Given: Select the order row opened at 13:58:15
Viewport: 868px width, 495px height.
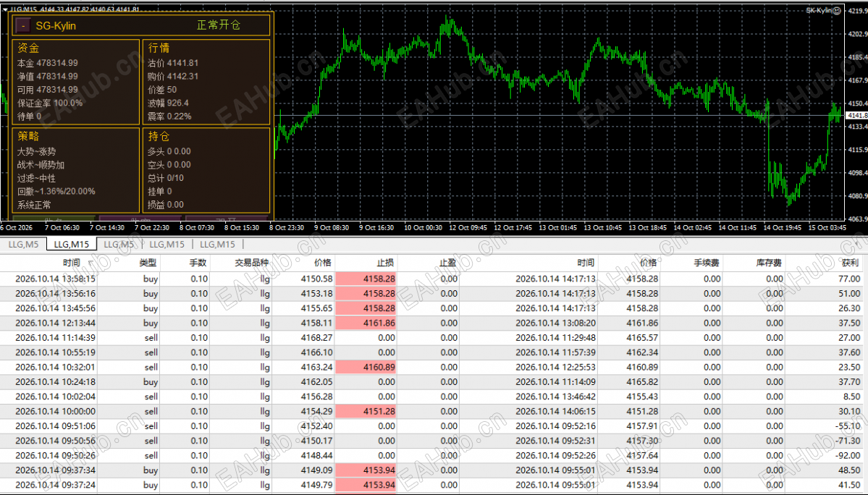Looking at the screenshot, I should pyautogui.click(x=431, y=279).
